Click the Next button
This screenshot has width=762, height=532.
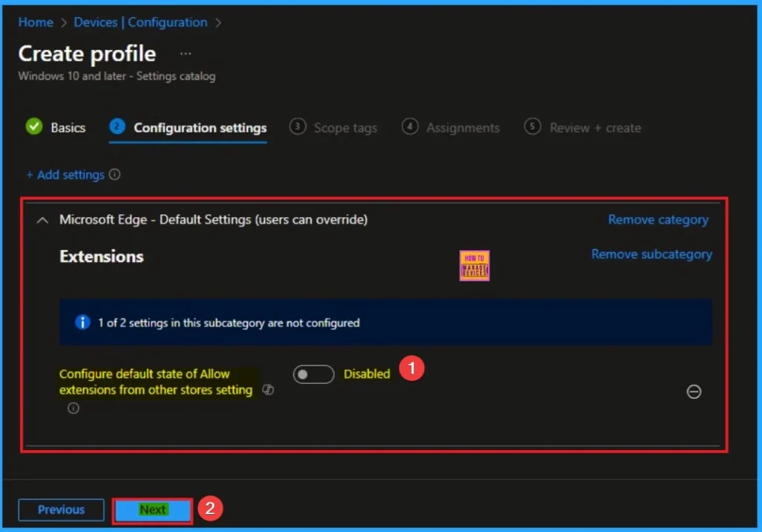point(152,510)
